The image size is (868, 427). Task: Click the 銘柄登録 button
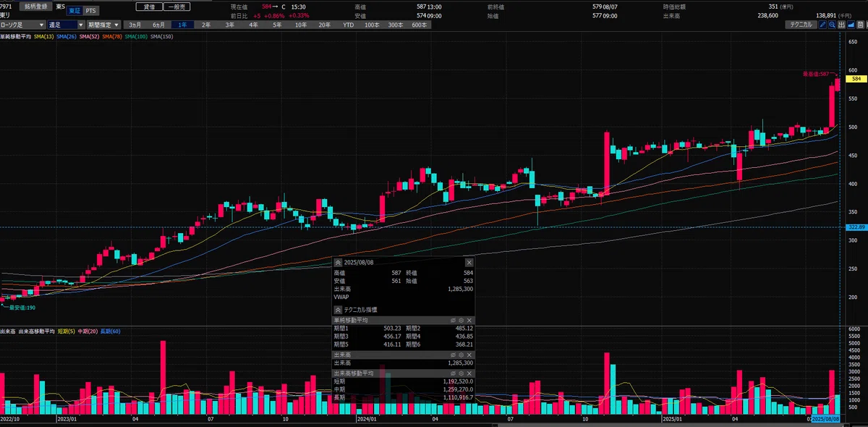point(35,6)
